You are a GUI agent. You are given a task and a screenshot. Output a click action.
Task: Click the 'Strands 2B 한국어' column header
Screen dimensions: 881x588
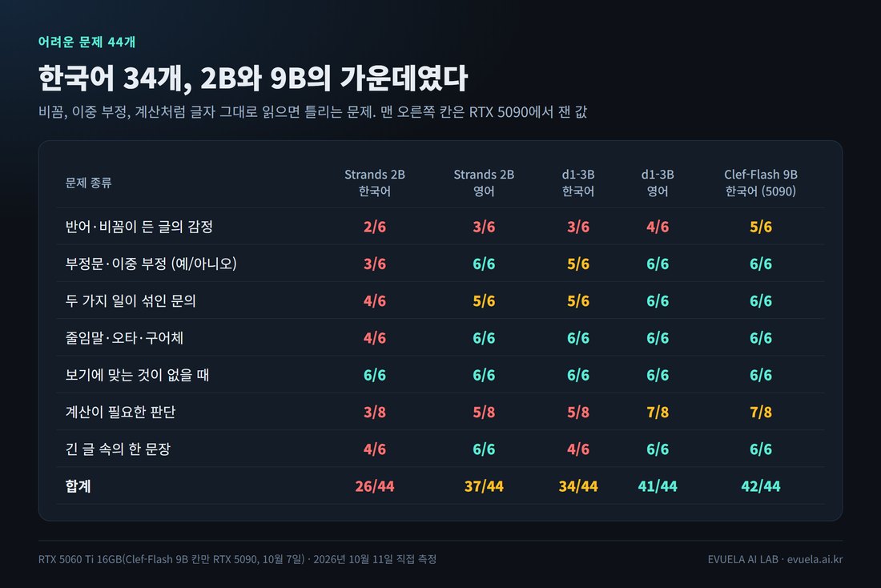375,183
